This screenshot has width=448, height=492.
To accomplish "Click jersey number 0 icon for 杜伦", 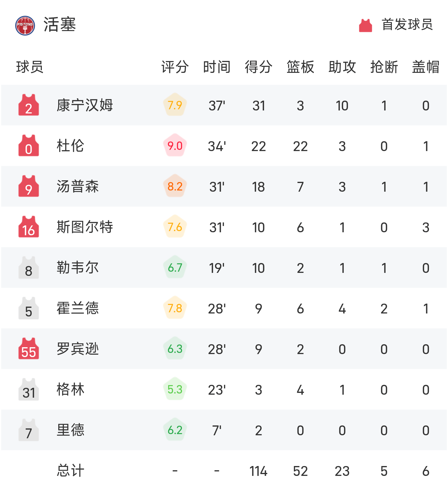I will point(29,146).
